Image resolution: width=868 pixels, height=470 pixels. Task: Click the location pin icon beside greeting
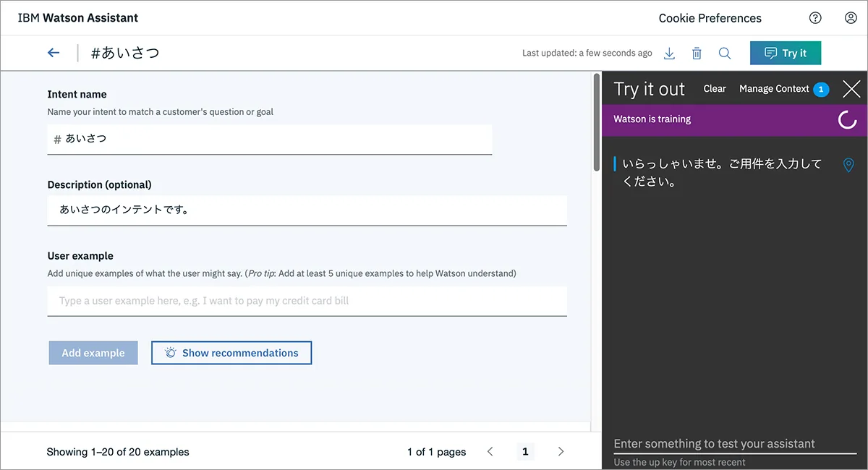849,166
